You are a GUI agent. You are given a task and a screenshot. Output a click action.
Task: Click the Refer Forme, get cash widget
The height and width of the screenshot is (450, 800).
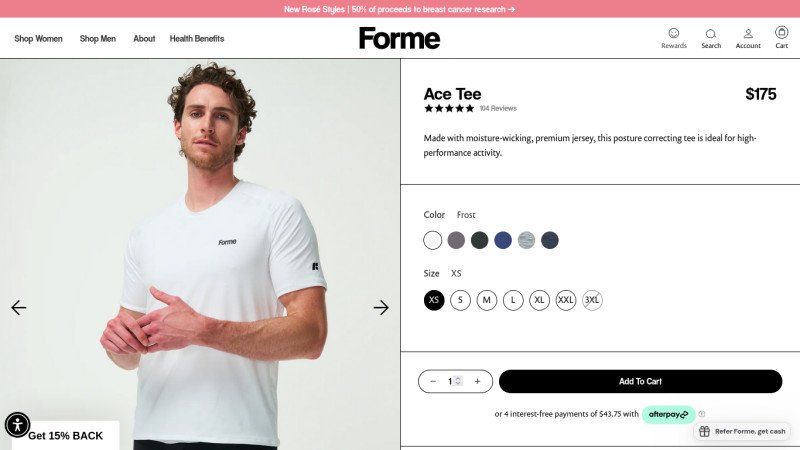click(x=742, y=431)
